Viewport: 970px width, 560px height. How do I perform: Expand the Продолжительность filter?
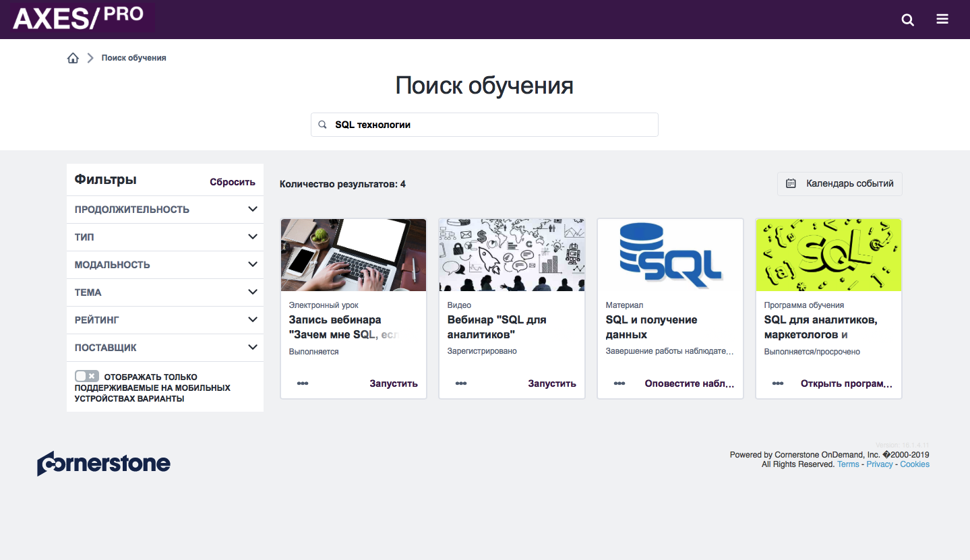click(x=165, y=210)
